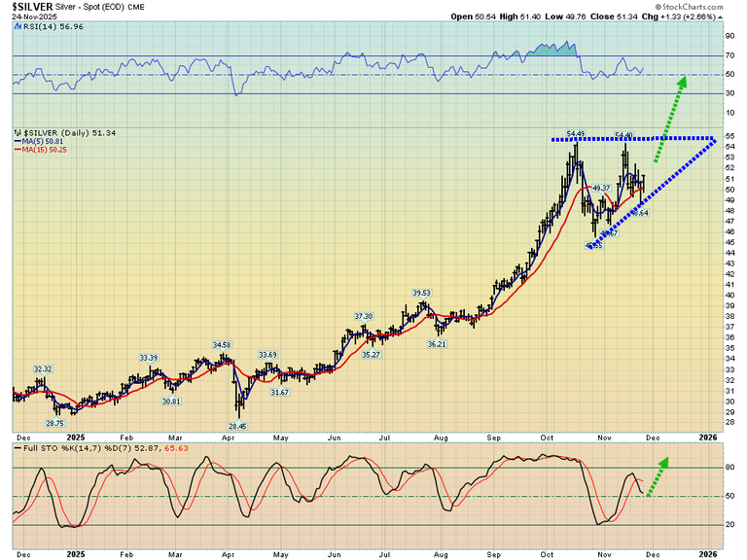
Task: Click the Sep month label on bottom axis
Action: point(493,437)
